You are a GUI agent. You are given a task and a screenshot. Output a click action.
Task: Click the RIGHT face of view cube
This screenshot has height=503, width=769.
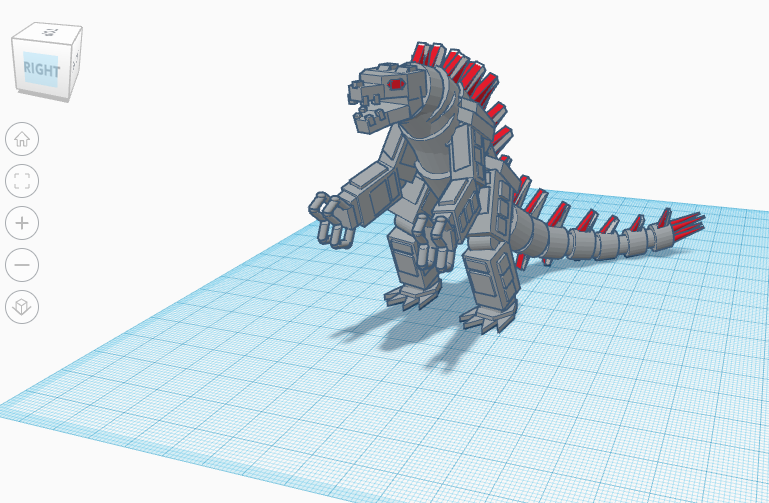pyautogui.click(x=41, y=69)
